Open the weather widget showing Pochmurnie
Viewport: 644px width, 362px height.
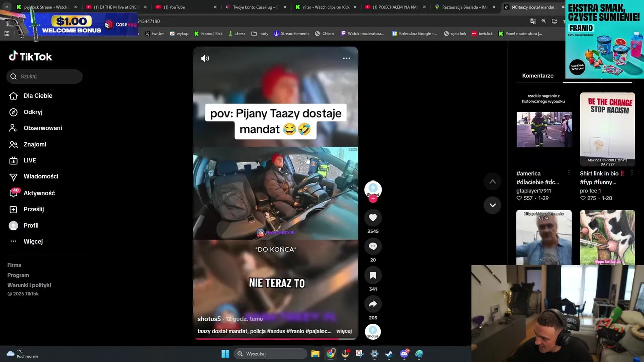22,354
